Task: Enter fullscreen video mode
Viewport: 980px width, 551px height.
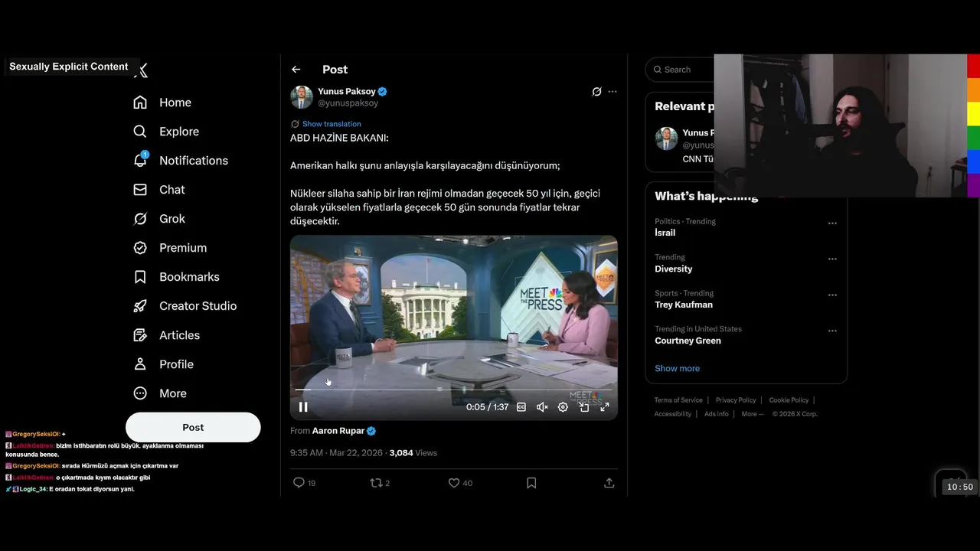Action: coord(605,407)
